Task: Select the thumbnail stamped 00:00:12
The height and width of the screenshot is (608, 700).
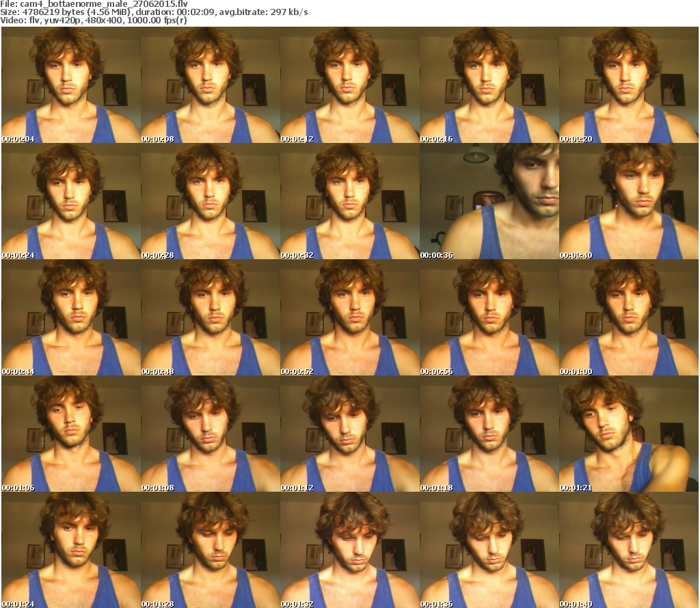Action: tap(349, 85)
